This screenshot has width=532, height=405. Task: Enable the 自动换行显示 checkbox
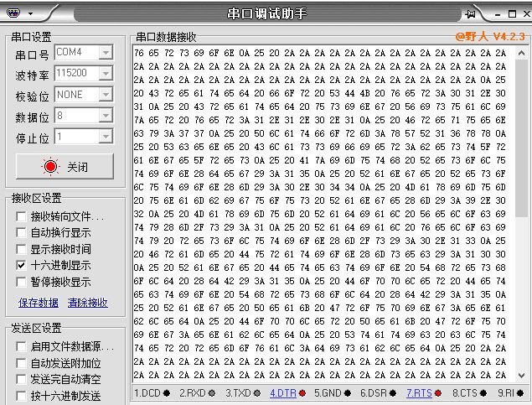21,232
